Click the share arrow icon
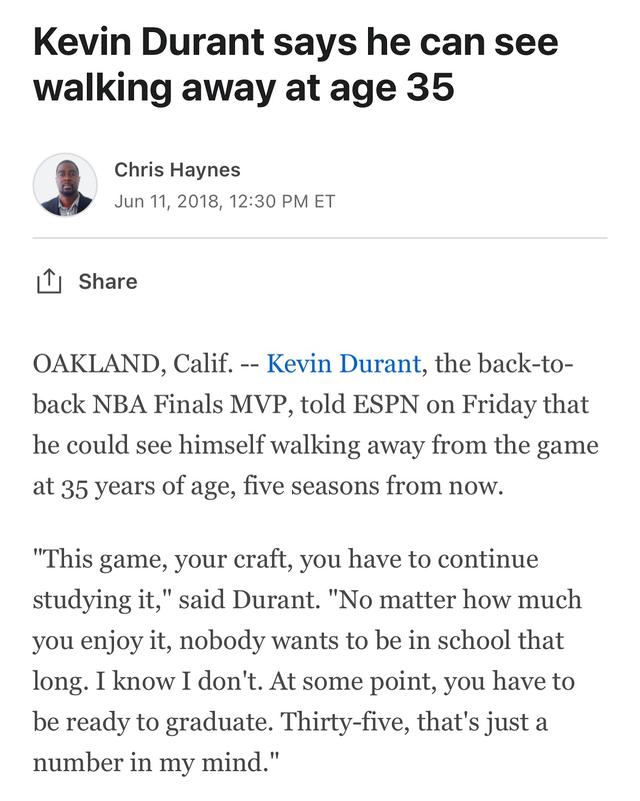Viewport: 640px width, 801px height. 49,282
